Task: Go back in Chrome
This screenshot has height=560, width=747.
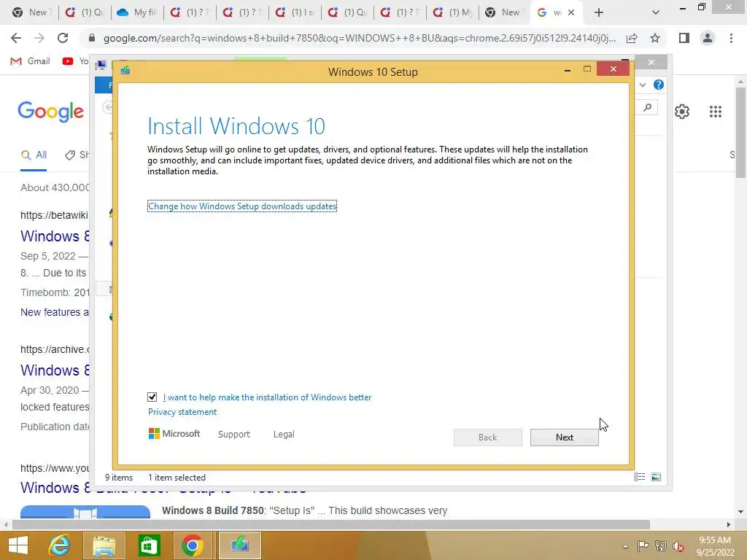Action: coord(16,38)
